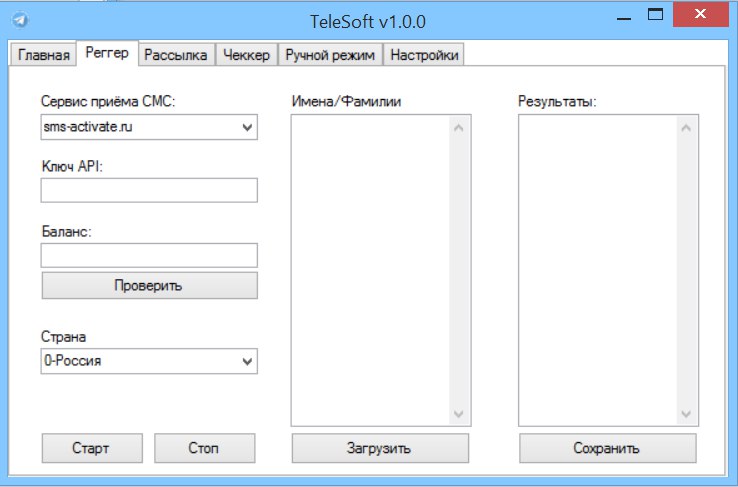
Task: Close the TeleSoft window
Action: click(x=704, y=17)
